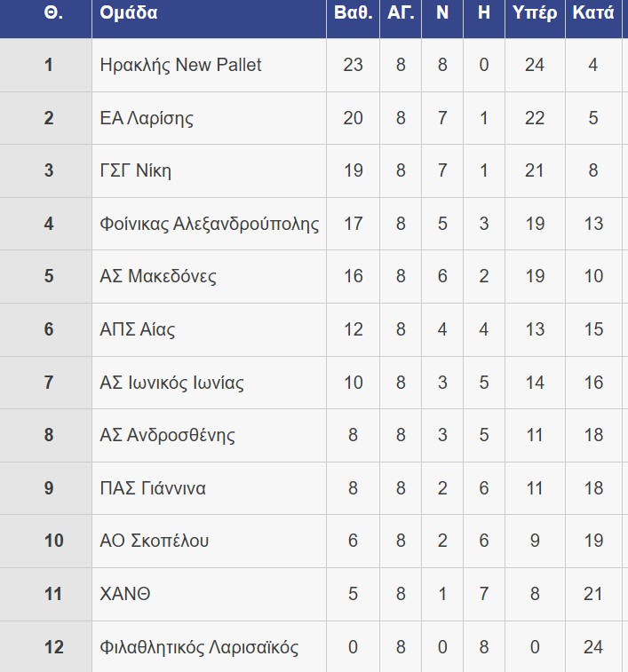Open ΑΣ Μακεδόνες team entry

click(x=159, y=276)
